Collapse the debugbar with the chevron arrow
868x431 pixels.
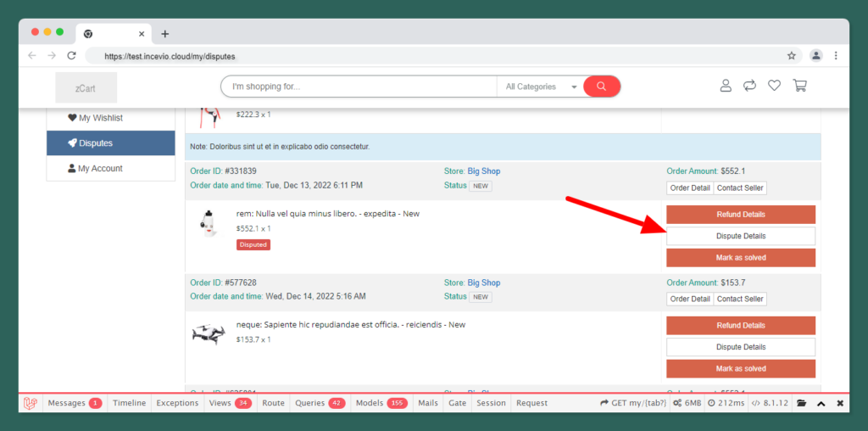pos(821,403)
